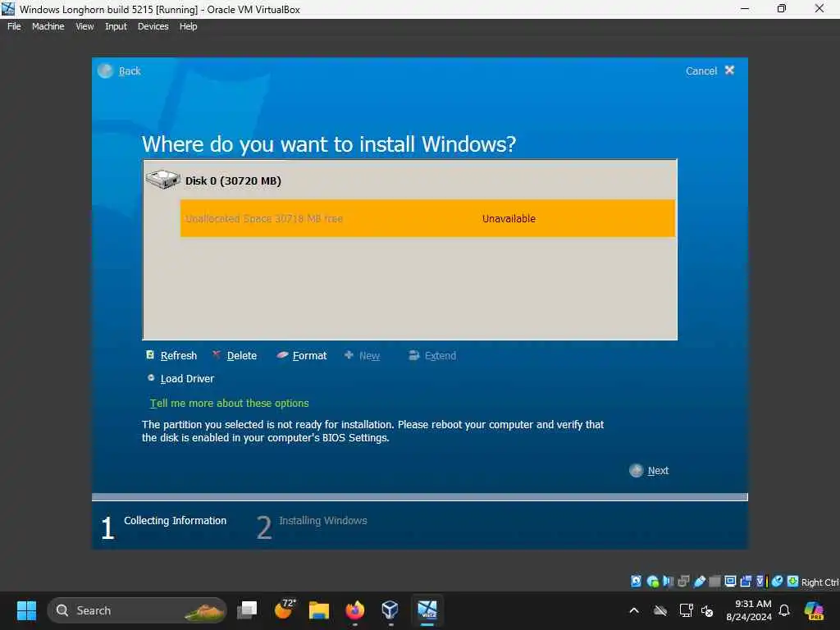Viewport: 840px width, 630px height.
Task: Click the taskbar Search box
Action: point(137,610)
